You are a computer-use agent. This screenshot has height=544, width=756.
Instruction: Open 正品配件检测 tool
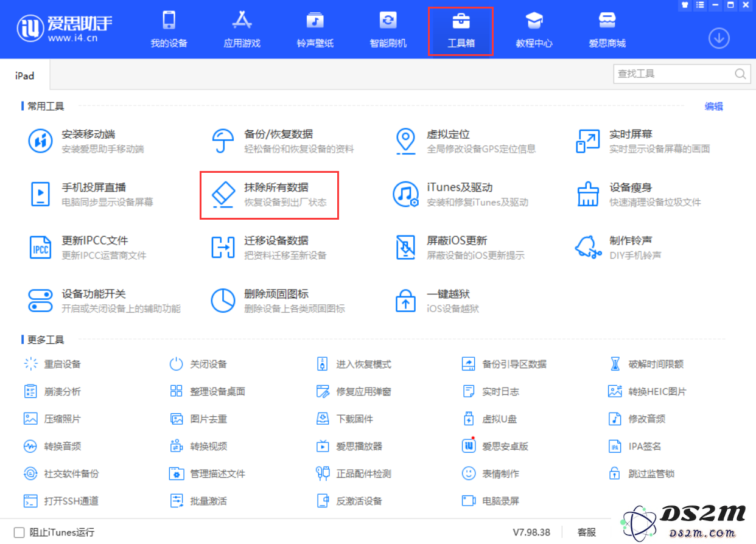point(354,473)
